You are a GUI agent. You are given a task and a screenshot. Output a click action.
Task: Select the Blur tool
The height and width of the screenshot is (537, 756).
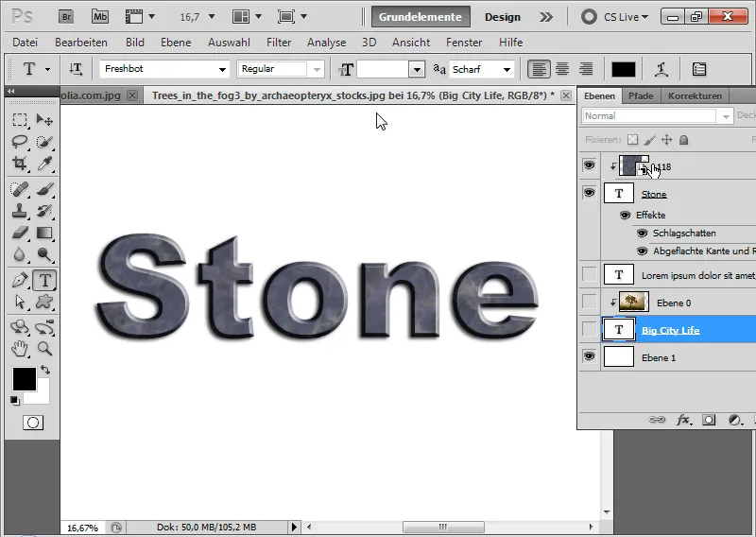click(x=20, y=254)
